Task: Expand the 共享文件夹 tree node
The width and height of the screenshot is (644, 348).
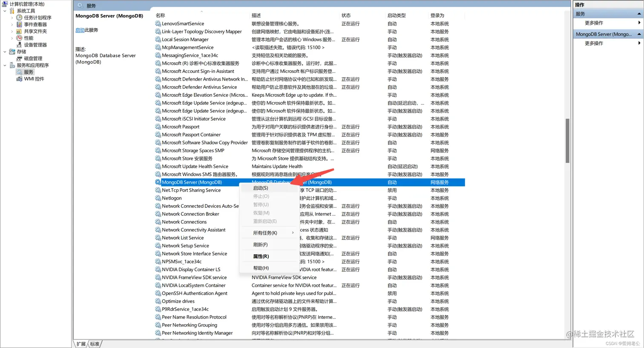Action: [12, 31]
